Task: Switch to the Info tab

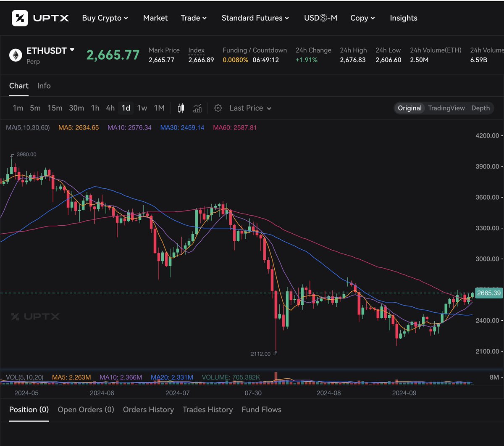Action: coord(44,86)
